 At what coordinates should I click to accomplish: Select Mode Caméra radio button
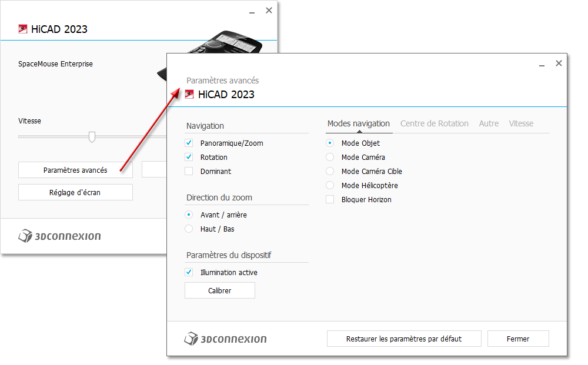330,157
